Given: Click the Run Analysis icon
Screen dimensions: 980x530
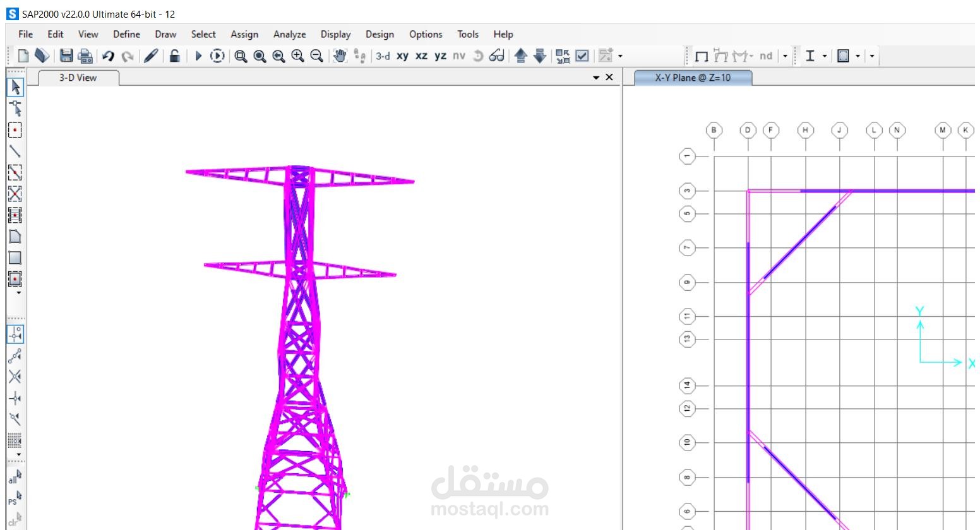Looking at the screenshot, I should click(198, 56).
